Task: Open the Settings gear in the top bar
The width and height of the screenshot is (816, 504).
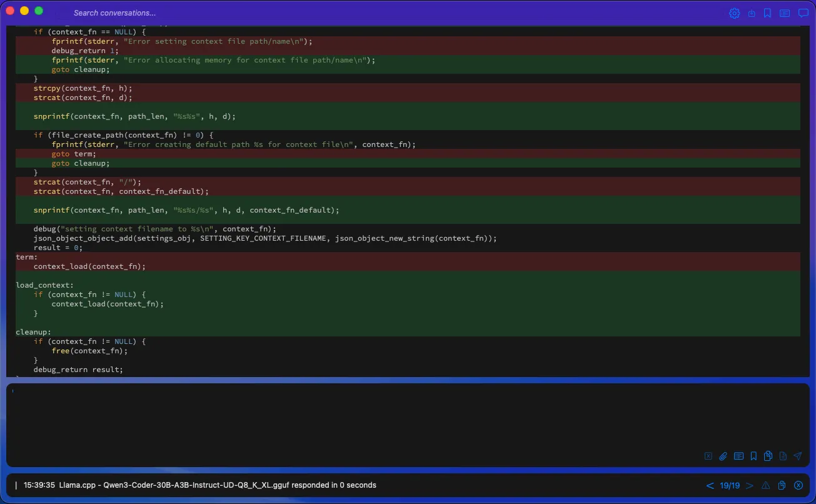Action: click(x=734, y=13)
